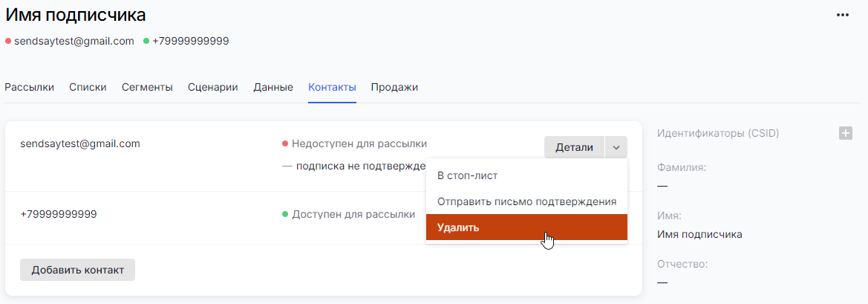The image size is (868, 304).
Task: Open the Списки tab
Action: 88,87
